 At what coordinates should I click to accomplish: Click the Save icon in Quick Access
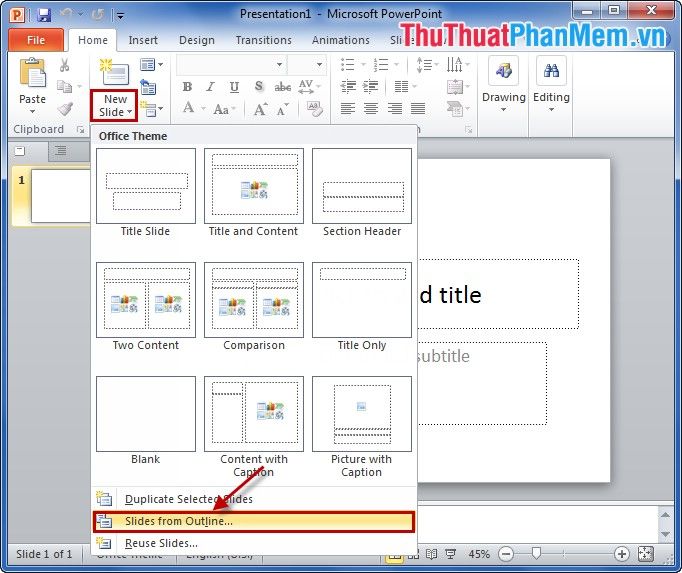click(x=43, y=15)
